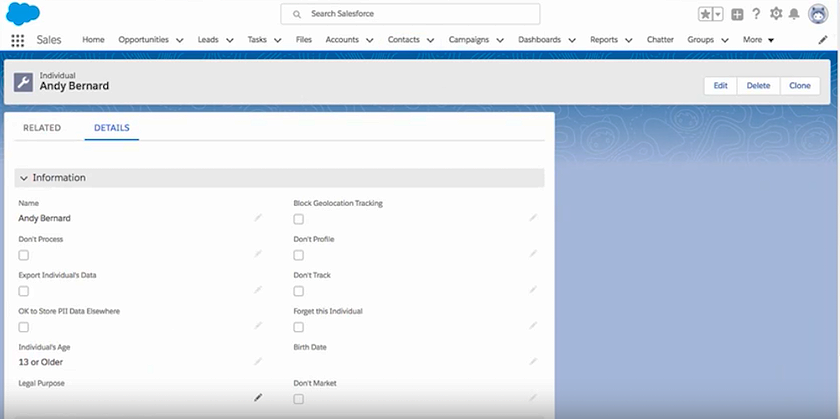Click the Clone button
Image resolution: width=840 pixels, height=419 pixels.
point(800,86)
